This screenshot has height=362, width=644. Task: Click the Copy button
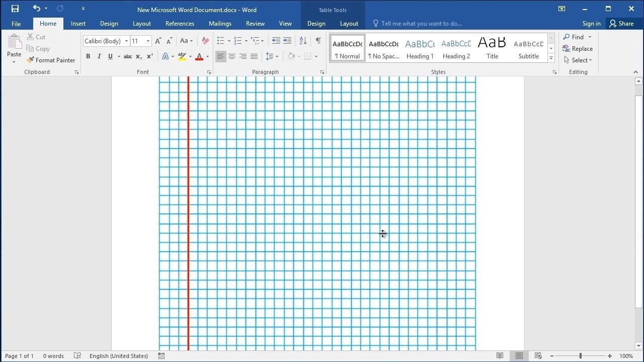click(x=38, y=49)
